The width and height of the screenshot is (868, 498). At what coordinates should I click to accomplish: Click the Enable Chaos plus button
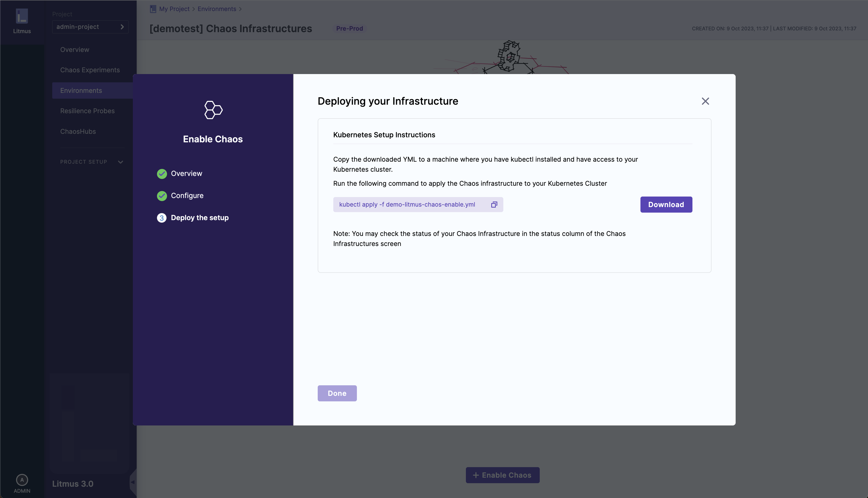tap(502, 475)
